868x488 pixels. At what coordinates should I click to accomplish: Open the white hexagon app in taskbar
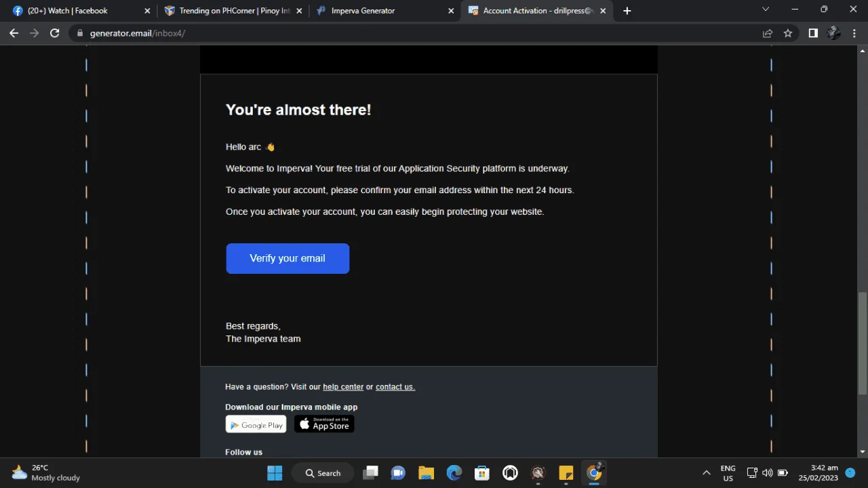510,473
